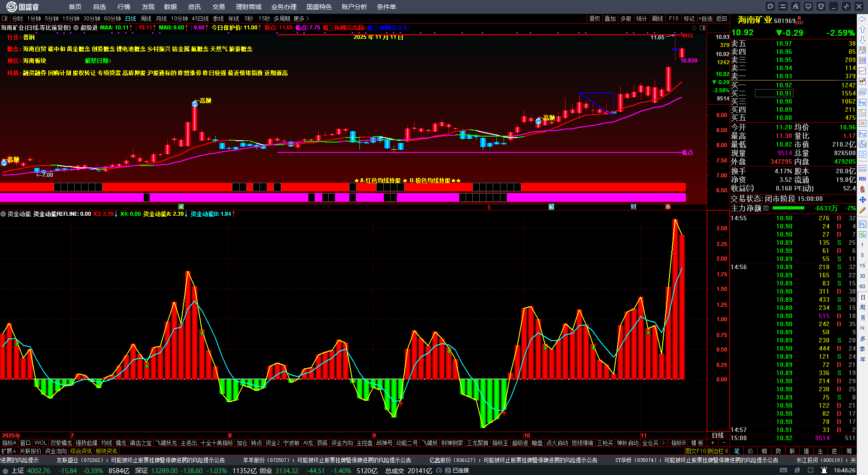The width and height of the screenshot is (868, 475).
Task: Open the keyboard icon in status bar
Action: pyautogui.click(x=784, y=470)
